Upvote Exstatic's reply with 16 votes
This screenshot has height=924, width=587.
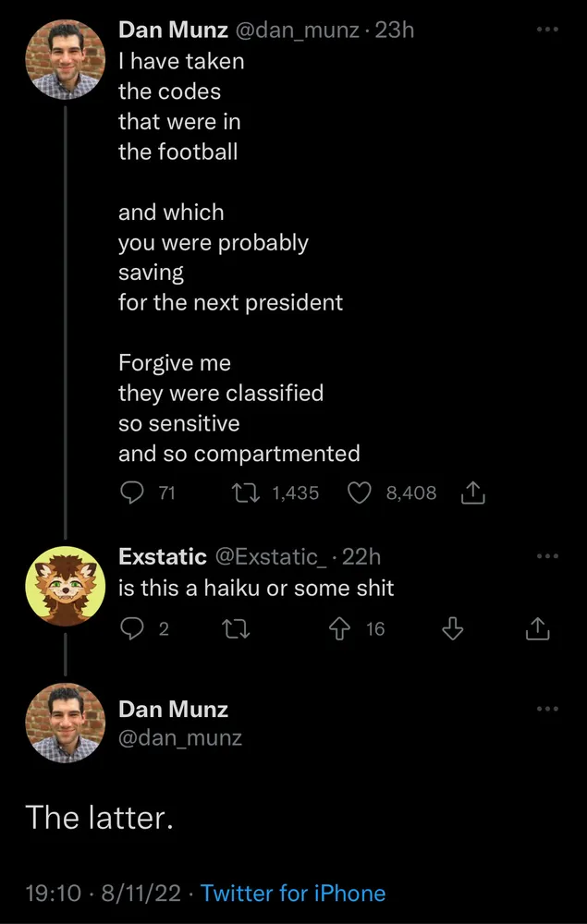point(341,629)
